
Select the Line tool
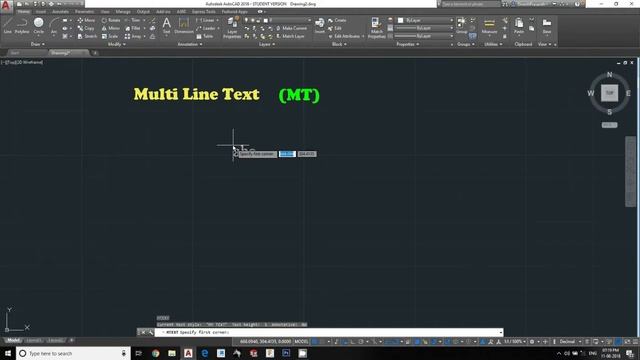click(8, 25)
